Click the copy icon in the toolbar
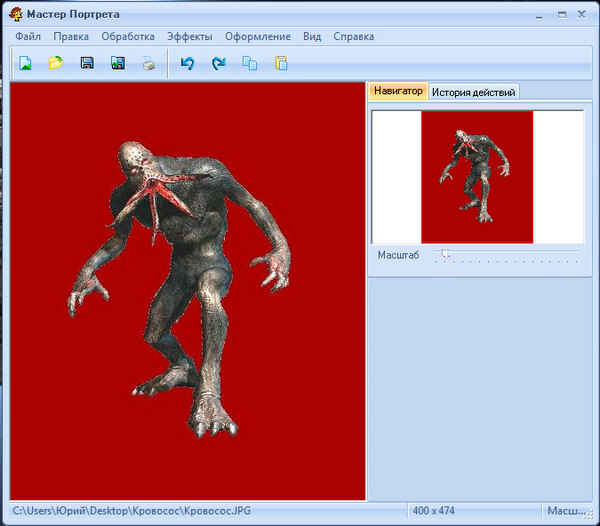The width and height of the screenshot is (600, 526). pos(249,63)
